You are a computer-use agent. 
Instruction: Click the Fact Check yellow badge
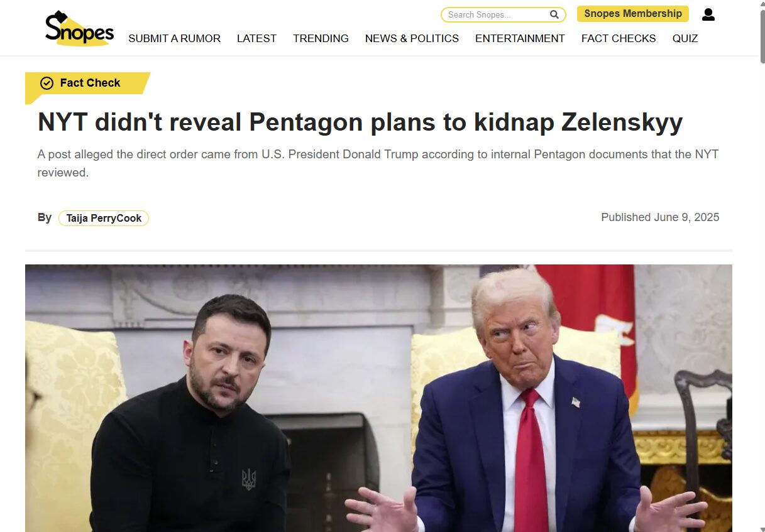(x=87, y=84)
